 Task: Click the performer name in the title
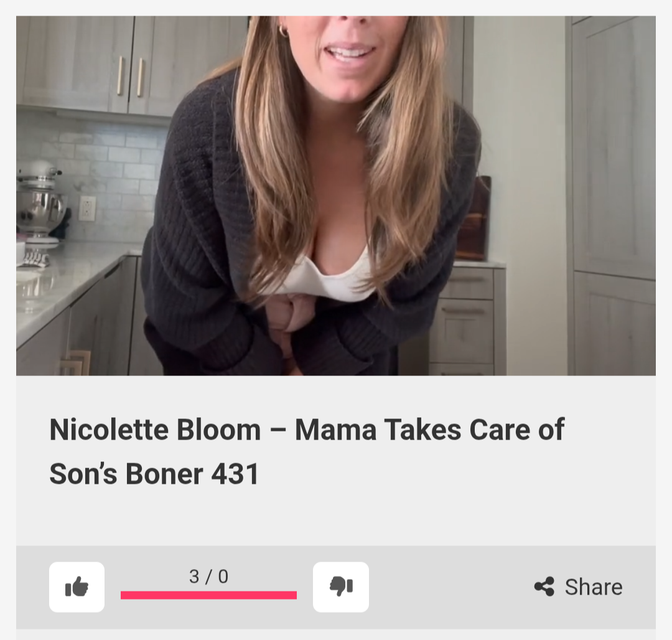pos(155,430)
